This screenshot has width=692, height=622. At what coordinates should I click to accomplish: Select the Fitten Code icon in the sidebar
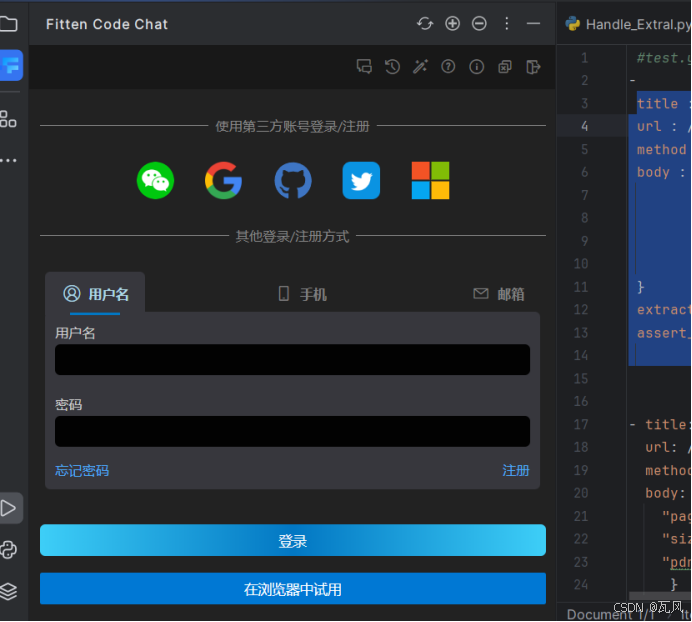(11, 65)
